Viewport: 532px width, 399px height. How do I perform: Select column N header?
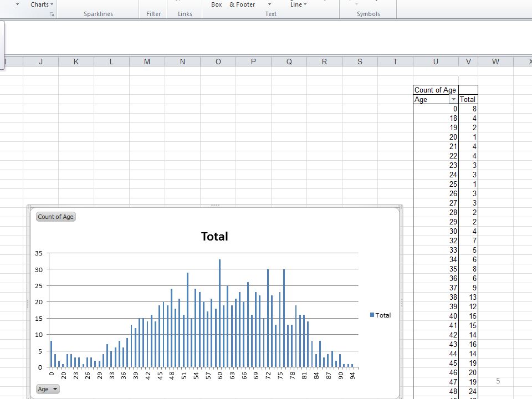(x=182, y=62)
